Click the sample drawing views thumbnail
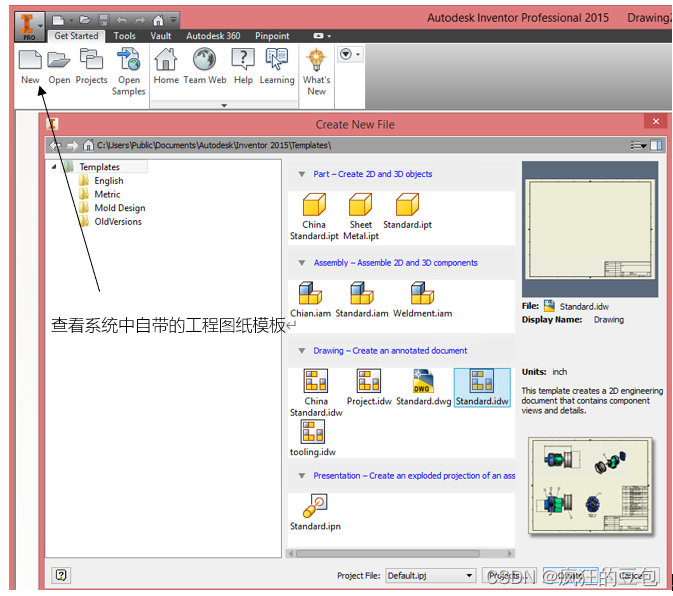673x596 pixels. 590,486
